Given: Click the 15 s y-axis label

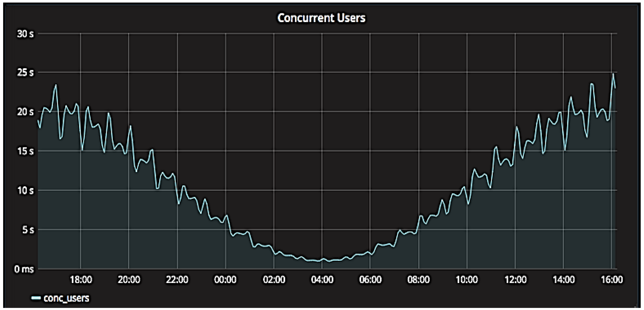Looking at the screenshot, I should click(25, 151).
